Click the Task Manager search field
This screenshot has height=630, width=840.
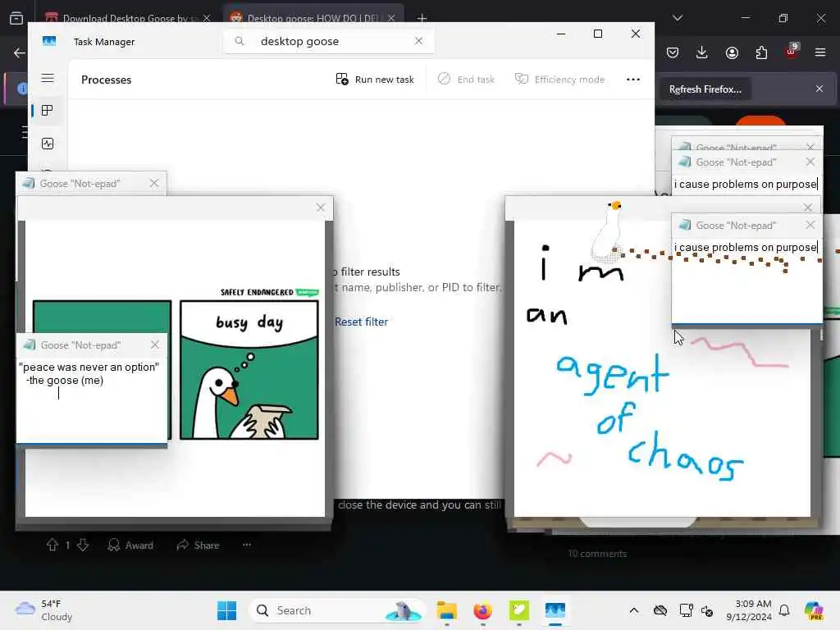pyautogui.click(x=328, y=41)
